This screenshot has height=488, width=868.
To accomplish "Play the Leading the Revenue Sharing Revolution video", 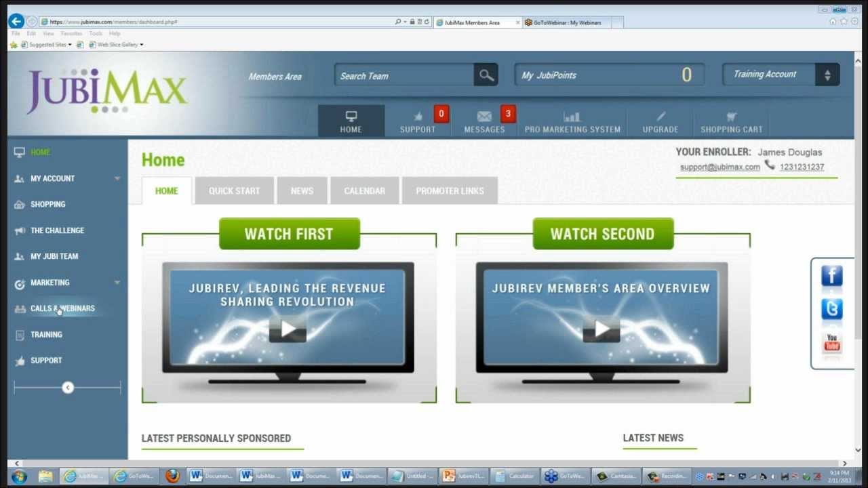I will point(288,329).
